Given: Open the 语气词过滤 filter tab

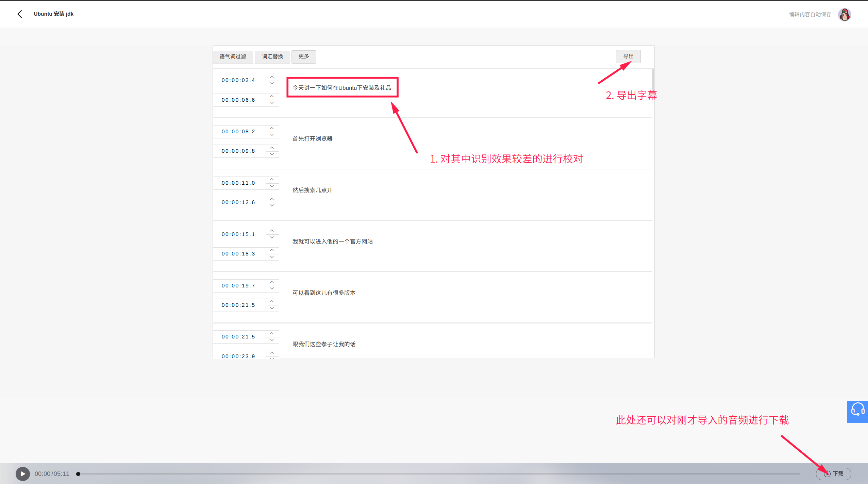Looking at the screenshot, I should (233, 57).
